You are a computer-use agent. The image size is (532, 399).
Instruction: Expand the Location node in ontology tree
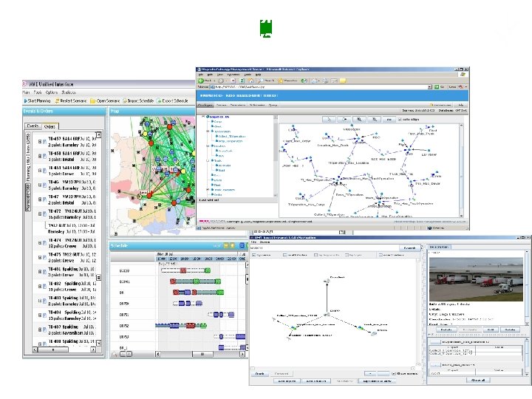pos(208,146)
